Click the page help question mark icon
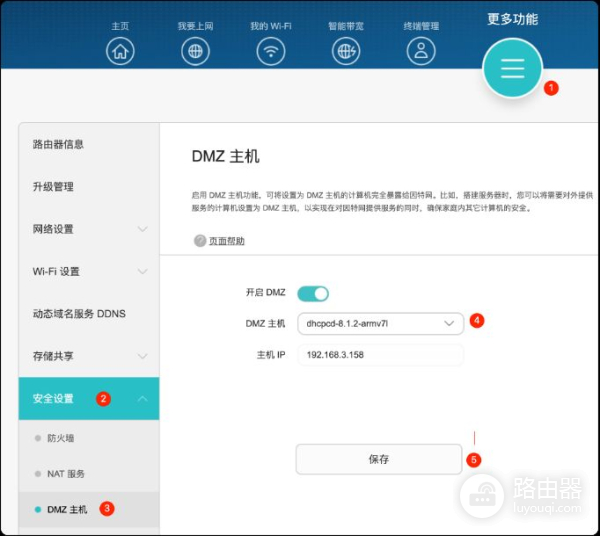This screenshot has width=600, height=536. click(200, 241)
